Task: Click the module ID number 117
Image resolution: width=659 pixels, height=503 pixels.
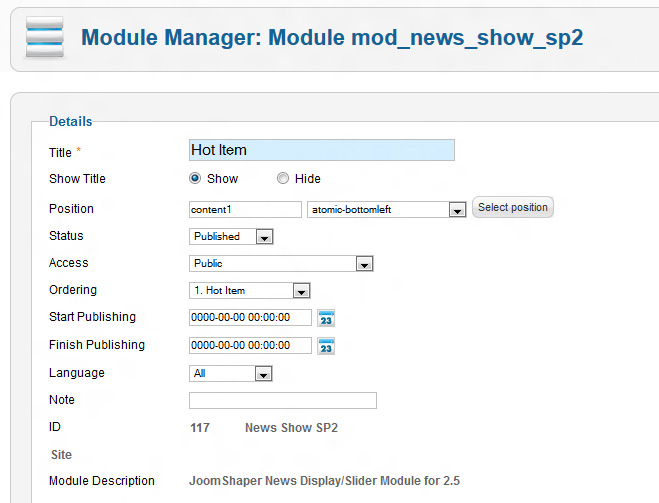Action: 200,428
